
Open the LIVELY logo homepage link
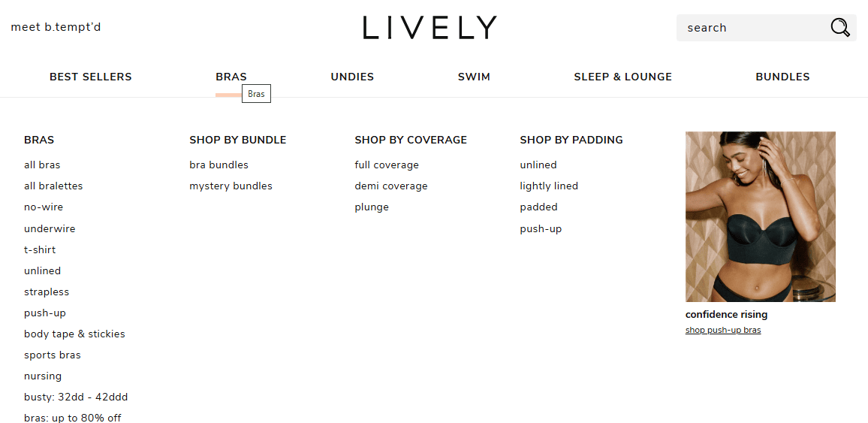(x=430, y=27)
